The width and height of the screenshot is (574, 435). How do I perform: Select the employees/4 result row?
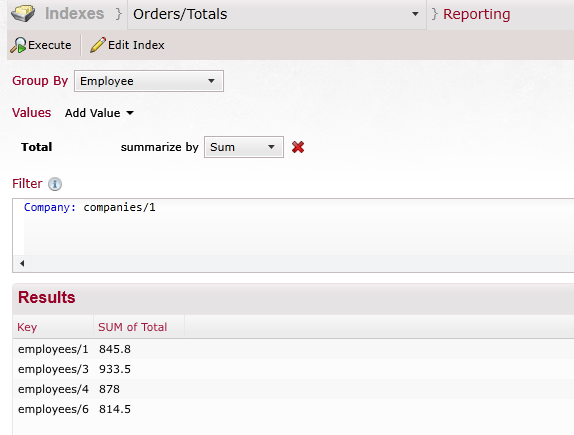[293, 389]
